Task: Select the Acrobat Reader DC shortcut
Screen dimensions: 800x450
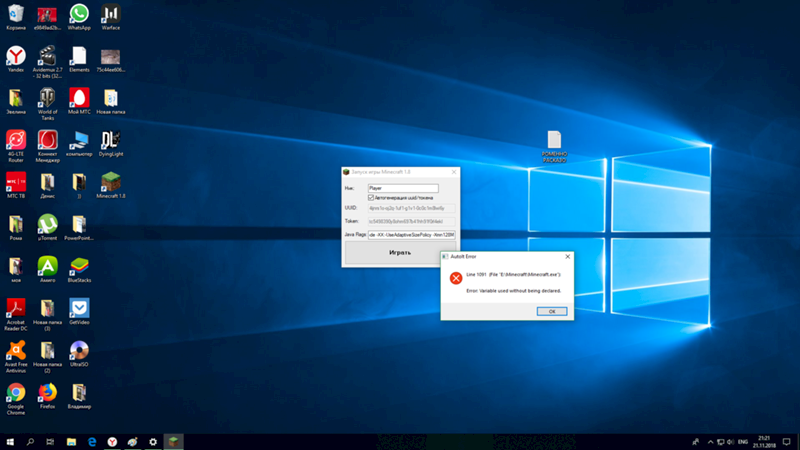Action: pyautogui.click(x=16, y=314)
